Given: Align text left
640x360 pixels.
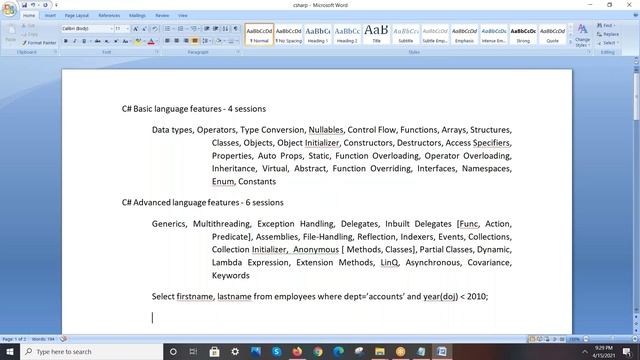Looking at the screenshot, I should click(x=167, y=41).
